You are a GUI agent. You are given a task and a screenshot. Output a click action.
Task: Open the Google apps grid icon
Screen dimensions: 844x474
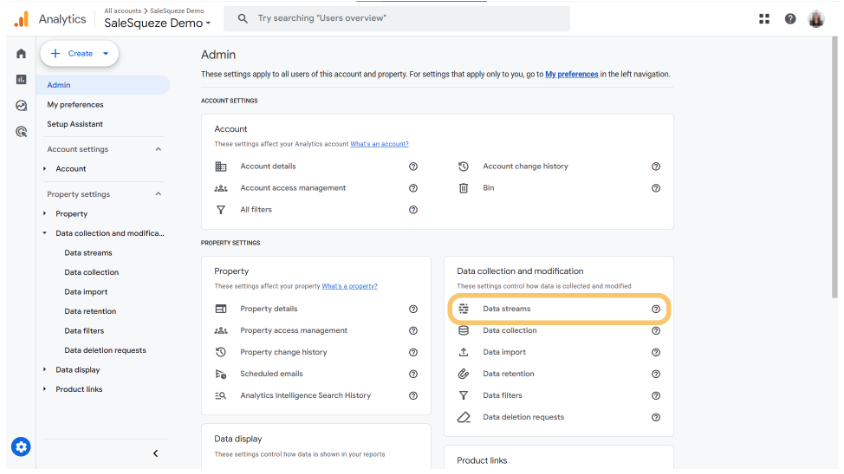(x=764, y=19)
